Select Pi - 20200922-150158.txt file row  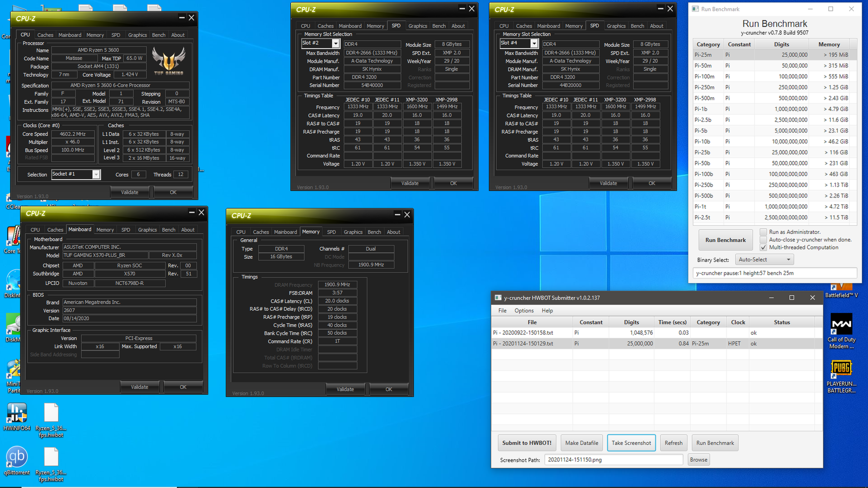[x=657, y=333]
